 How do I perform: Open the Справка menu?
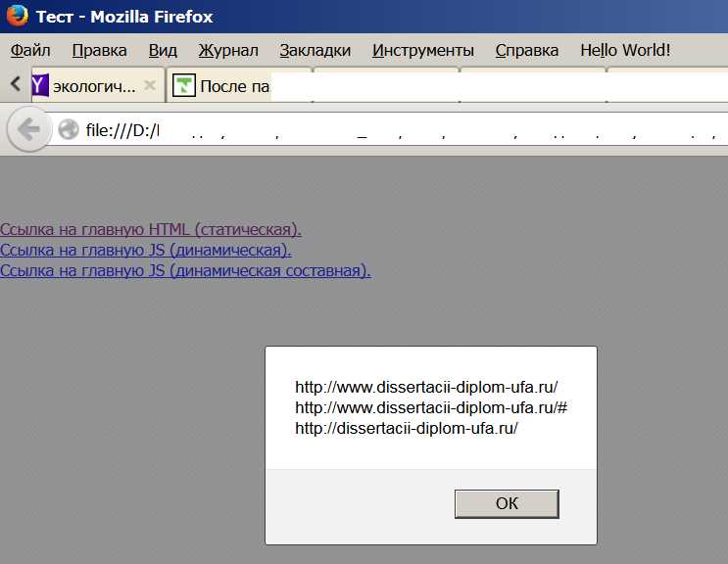(526, 50)
